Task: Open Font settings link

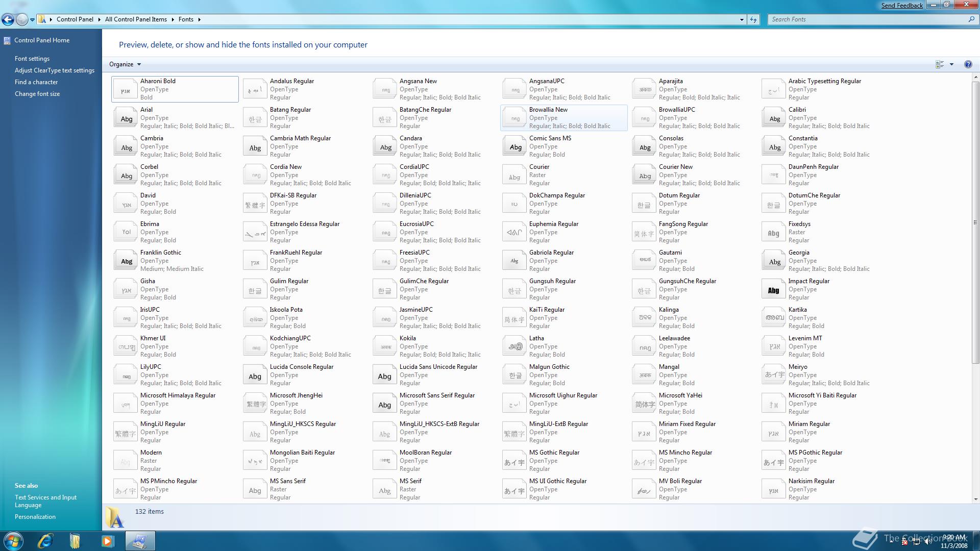Action: coord(32,59)
